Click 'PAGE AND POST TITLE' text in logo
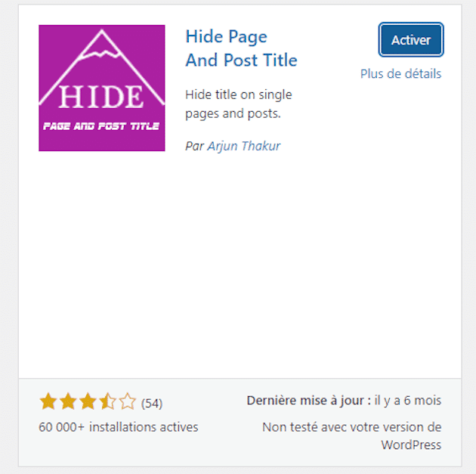This screenshot has height=474, width=476. (x=101, y=126)
